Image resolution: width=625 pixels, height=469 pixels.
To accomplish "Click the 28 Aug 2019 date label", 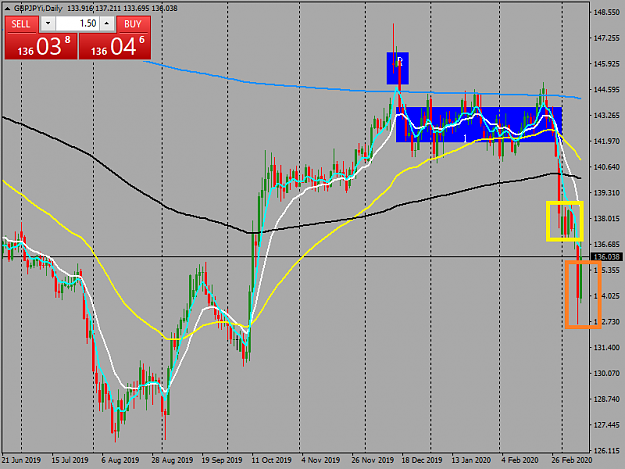I will pos(172,460).
